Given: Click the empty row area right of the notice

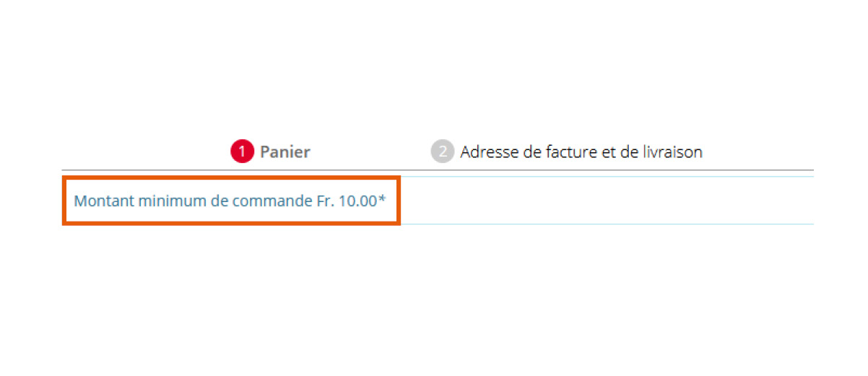Looking at the screenshot, I should pos(607,201).
